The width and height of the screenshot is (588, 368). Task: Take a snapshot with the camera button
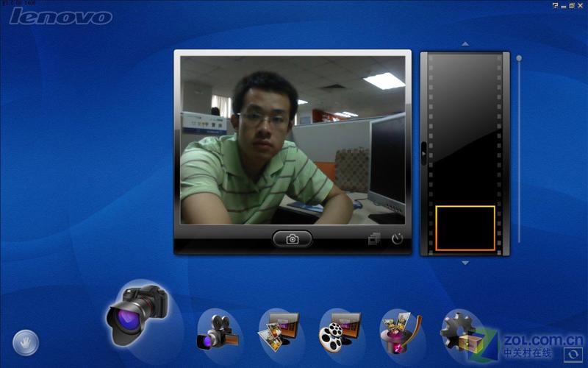[293, 238]
